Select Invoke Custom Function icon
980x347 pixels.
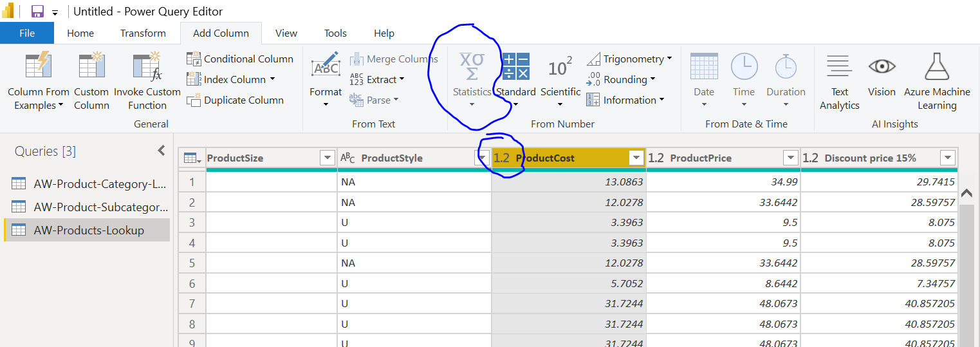pyautogui.click(x=147, y=67)
